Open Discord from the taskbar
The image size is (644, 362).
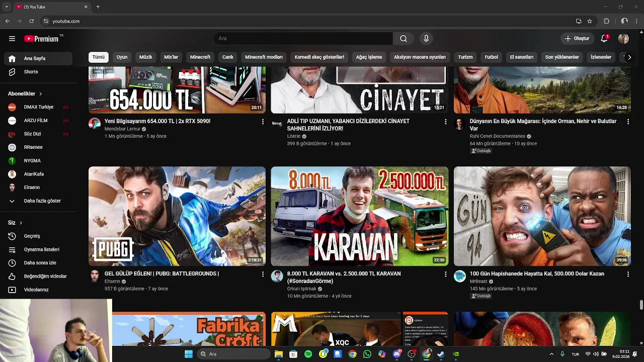[397, 354]
